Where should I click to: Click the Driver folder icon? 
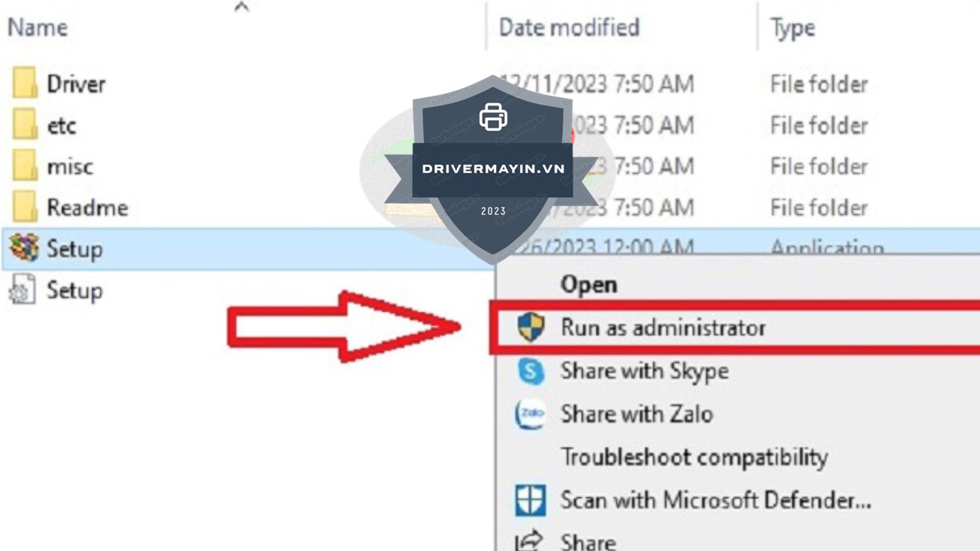(24, 83)
